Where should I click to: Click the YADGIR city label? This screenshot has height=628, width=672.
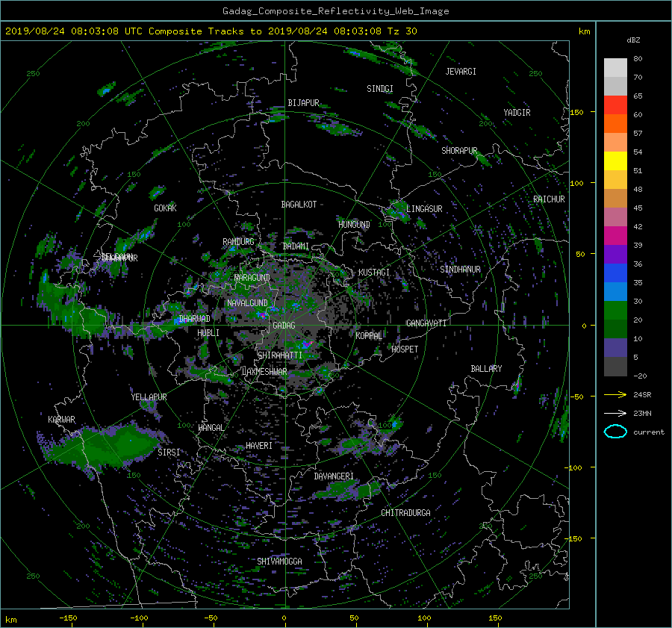(x=517, y=113)
